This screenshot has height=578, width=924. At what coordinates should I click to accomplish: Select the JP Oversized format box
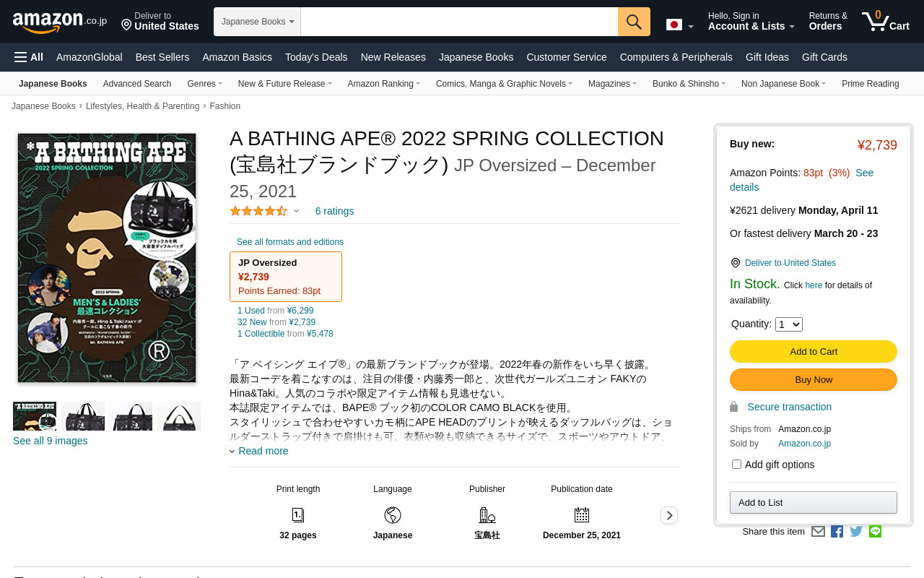pyautogui.click(x=286, y=277)
